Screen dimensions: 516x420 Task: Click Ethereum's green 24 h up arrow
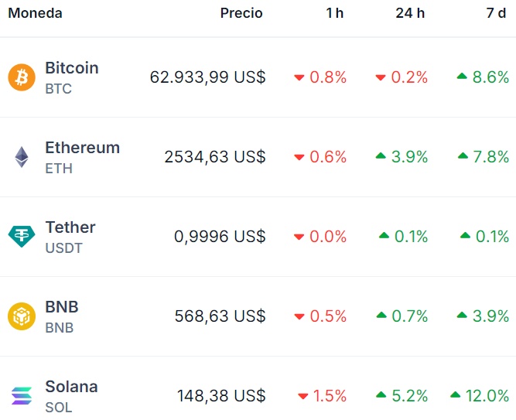[x=381, y=156]
